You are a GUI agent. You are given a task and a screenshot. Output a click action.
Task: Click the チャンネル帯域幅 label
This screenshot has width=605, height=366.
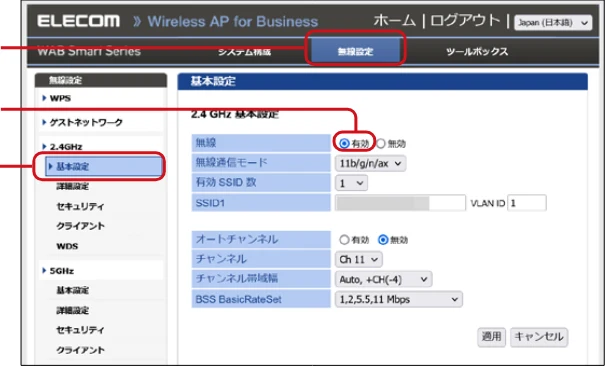[x=237, y=279]
